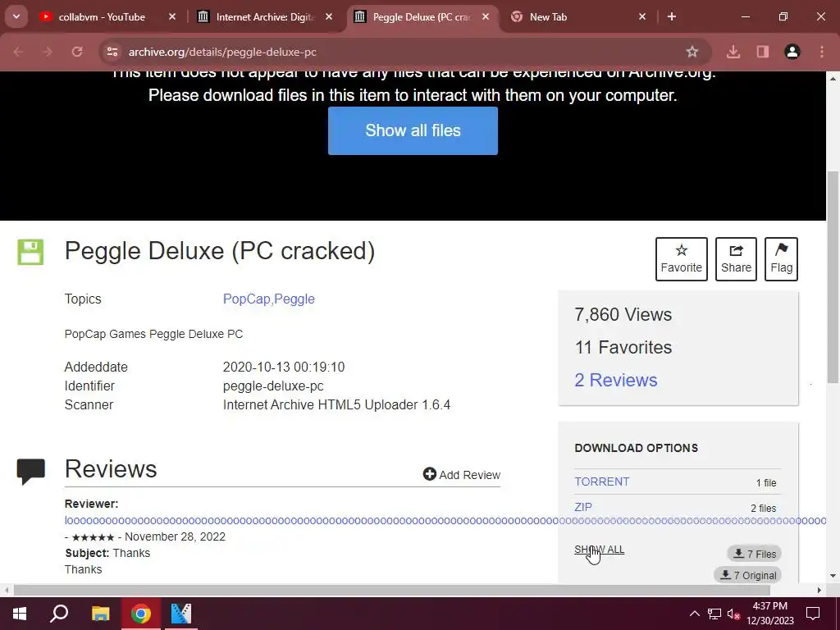840x630 pixels.
Task: Click the muted volume tray icon
Action: click(733, 614)
